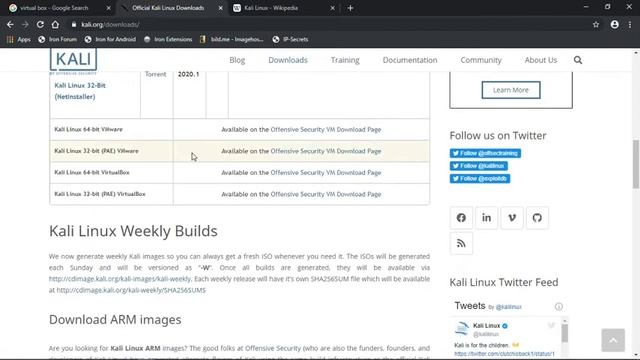The image size is (640, 360).
Task: Open the twitter.com link in the tweet
Action: [504, 354]
